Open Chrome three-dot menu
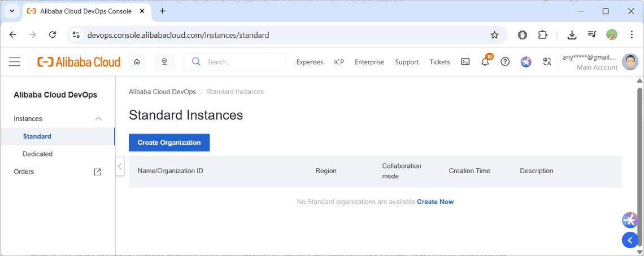 point(632,35)
